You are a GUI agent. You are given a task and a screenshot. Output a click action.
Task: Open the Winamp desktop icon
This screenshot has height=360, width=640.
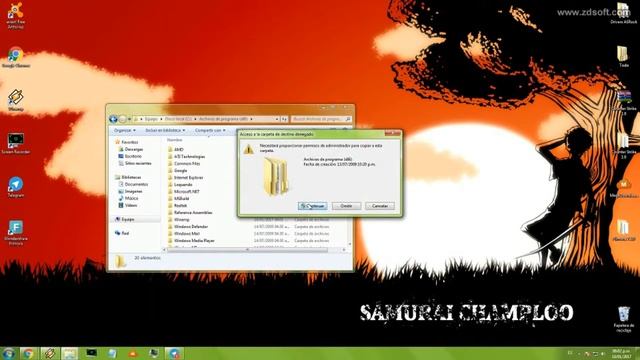(x=16, y=100)
